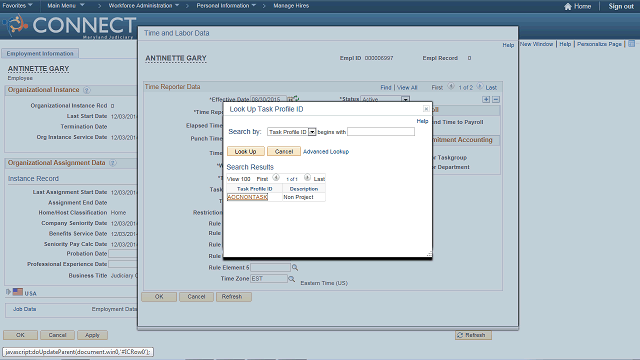Click the Time Zone EST field

click(269, 279)
